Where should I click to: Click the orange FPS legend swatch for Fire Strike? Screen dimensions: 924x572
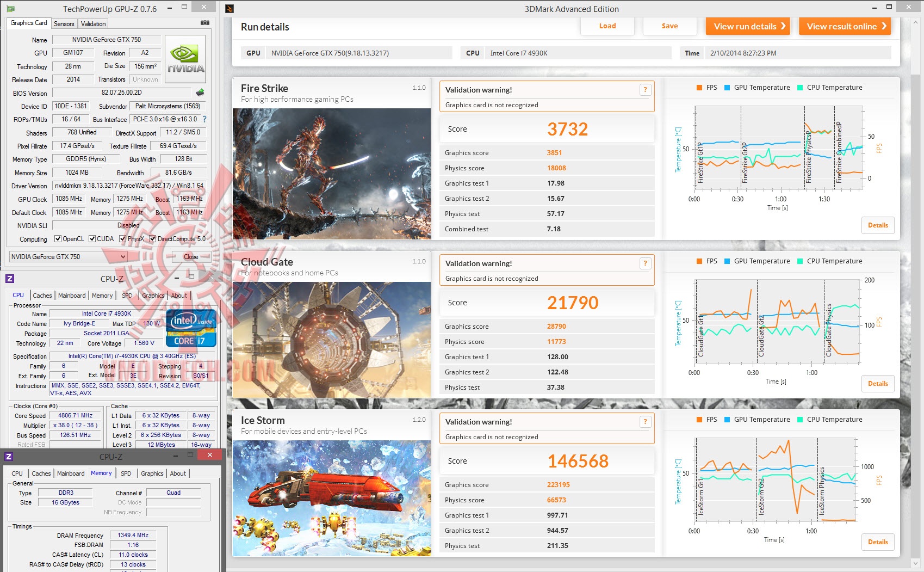pos(699,88)
